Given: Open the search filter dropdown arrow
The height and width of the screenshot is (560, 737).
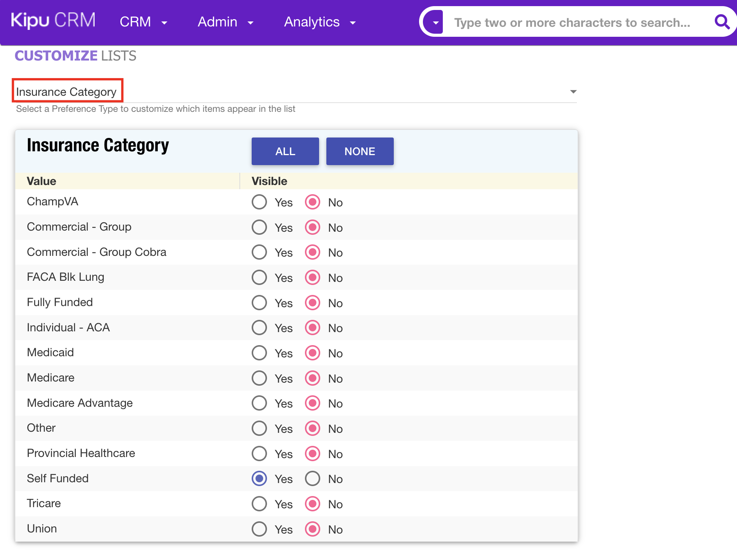Looking at the screenshot, I should tap(436, 23).
